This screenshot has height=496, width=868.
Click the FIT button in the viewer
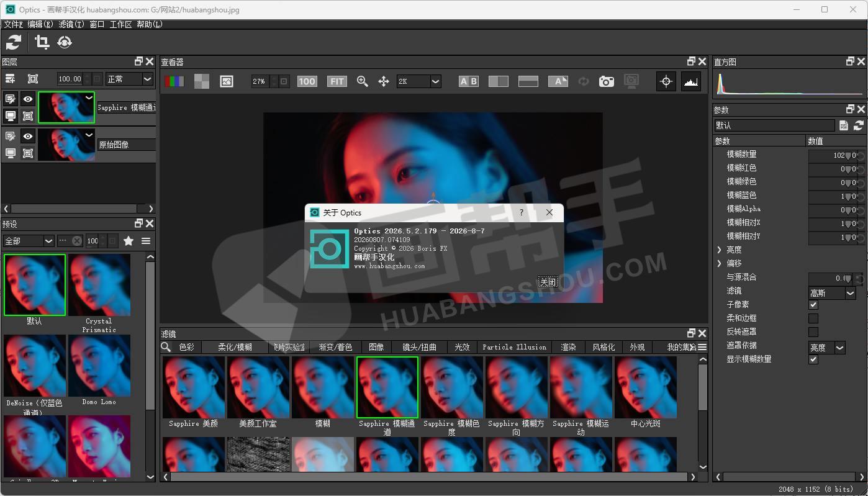pos(337,81)
